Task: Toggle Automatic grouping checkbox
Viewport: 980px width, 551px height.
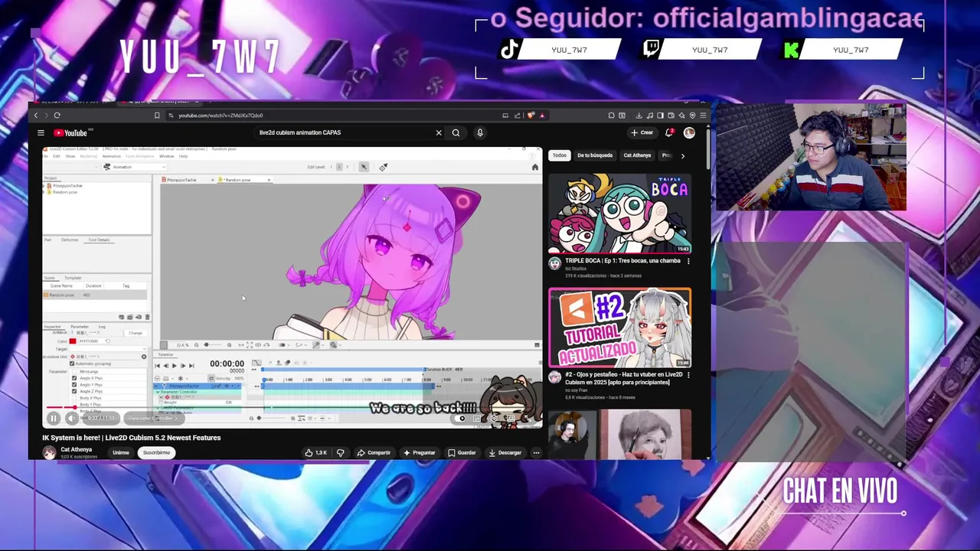Action: pos(72,364)
